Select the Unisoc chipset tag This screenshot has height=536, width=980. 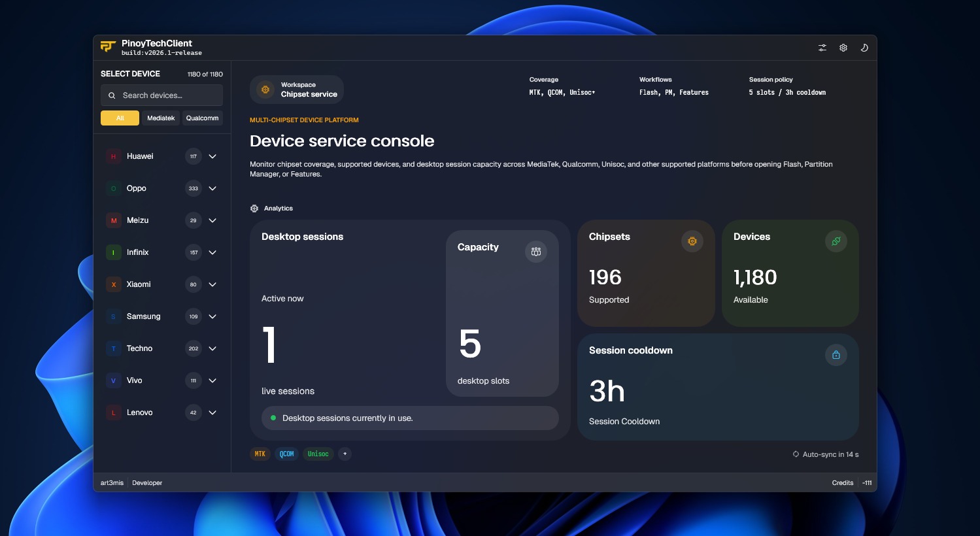point(318,454)
